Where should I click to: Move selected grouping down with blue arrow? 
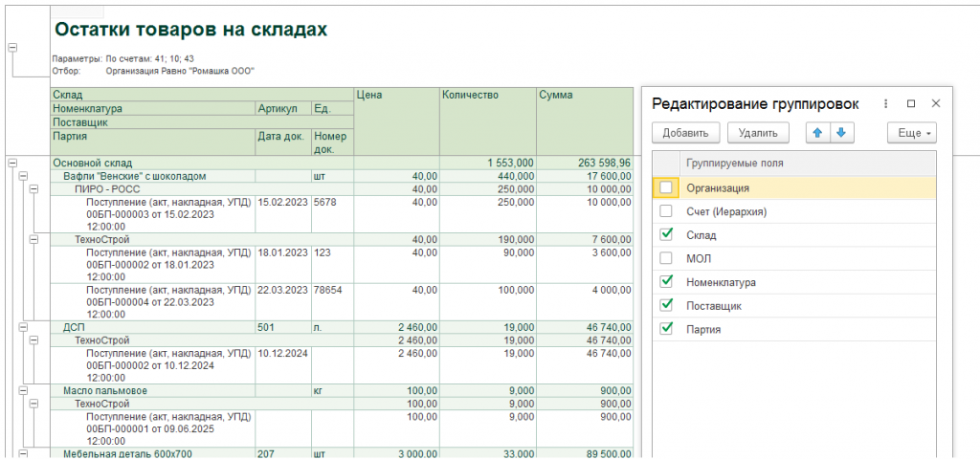[x=840, y=132]
